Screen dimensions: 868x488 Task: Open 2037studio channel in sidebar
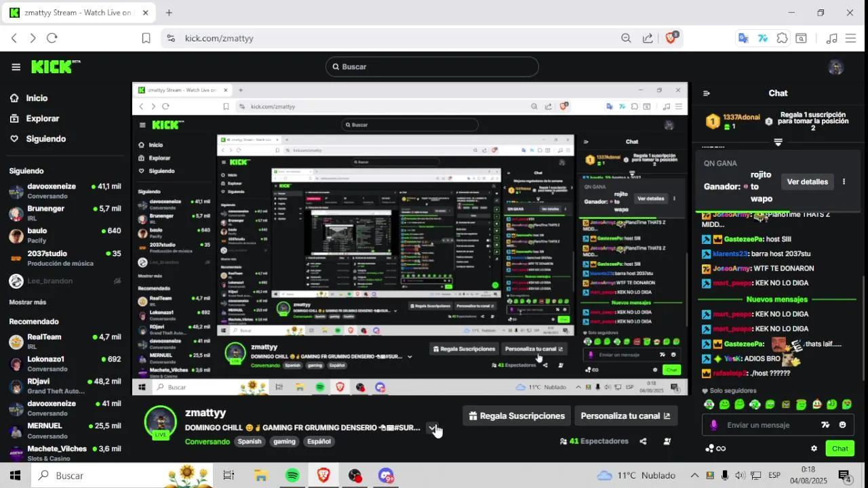pos(65,258)
